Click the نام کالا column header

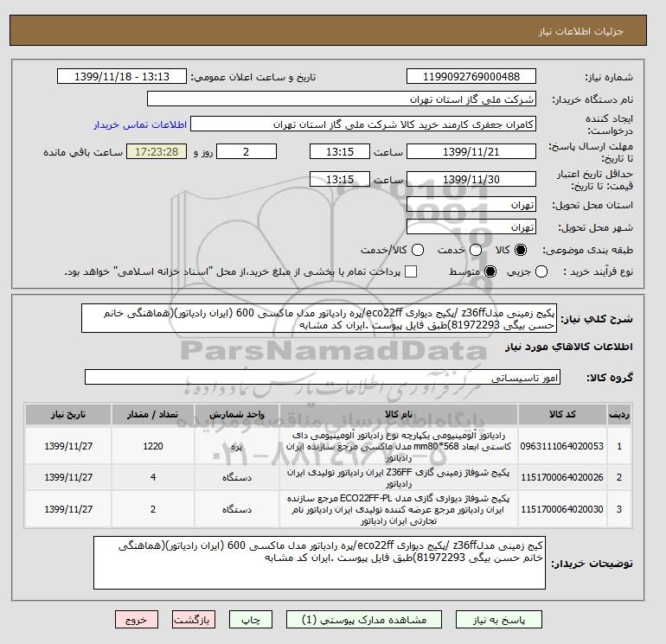point(399,415)
